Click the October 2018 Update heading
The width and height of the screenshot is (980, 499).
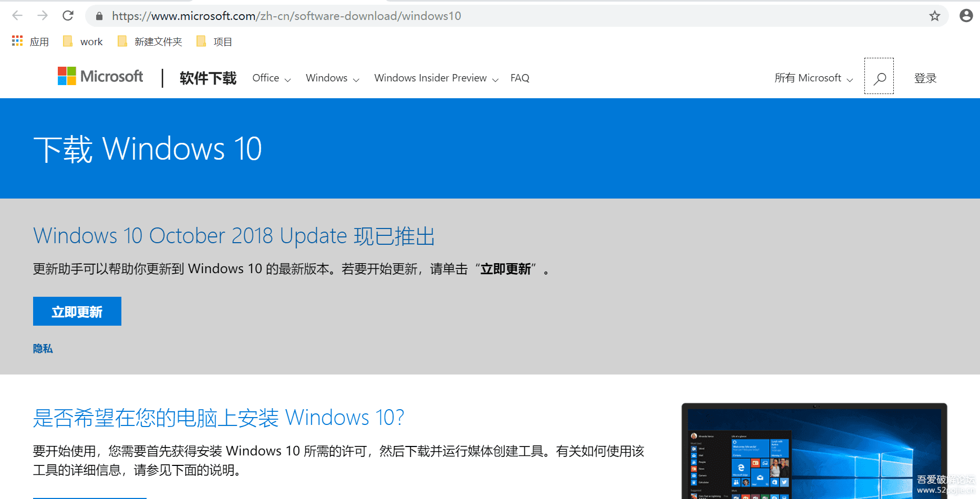234,236
